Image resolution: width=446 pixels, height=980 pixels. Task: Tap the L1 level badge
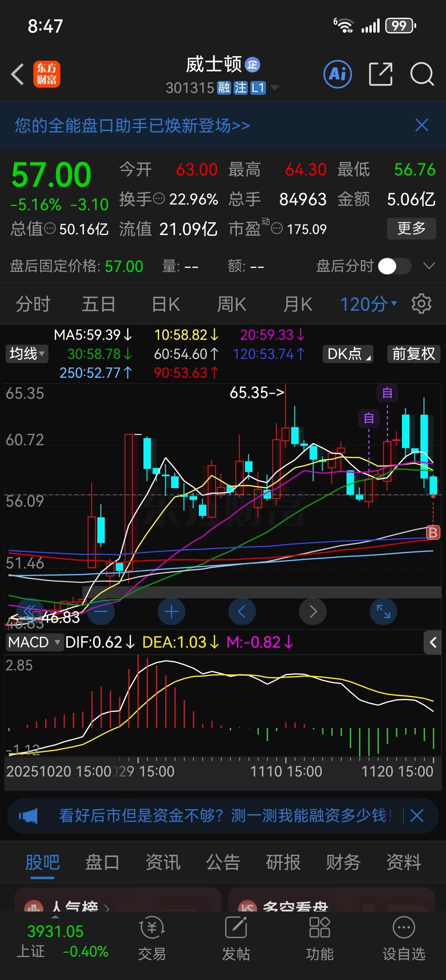tap(258, 88)
